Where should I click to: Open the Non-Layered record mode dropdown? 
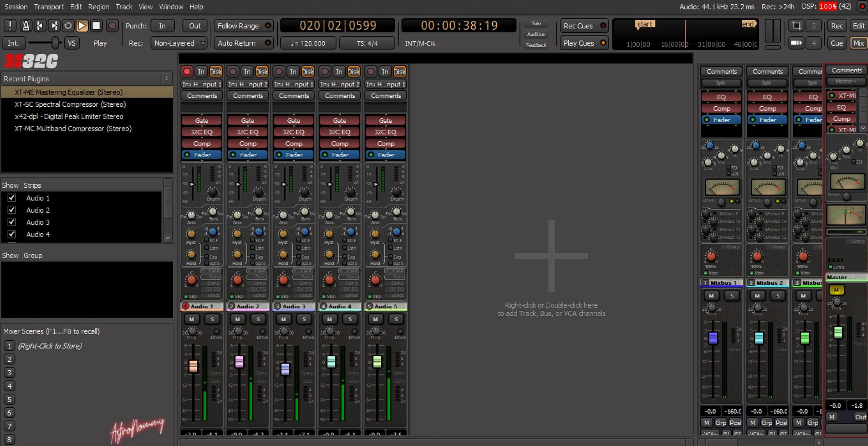coord(179,43)
